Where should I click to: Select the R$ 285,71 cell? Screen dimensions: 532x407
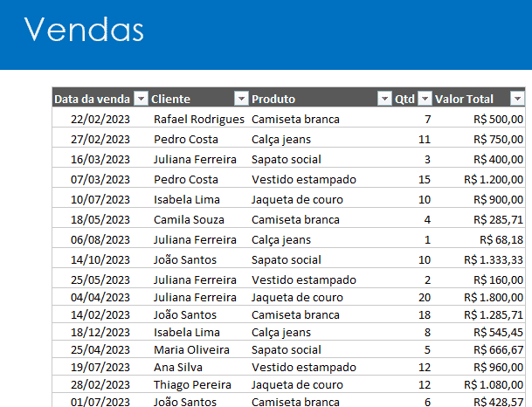pyautogui.click(x=479, y=219)
